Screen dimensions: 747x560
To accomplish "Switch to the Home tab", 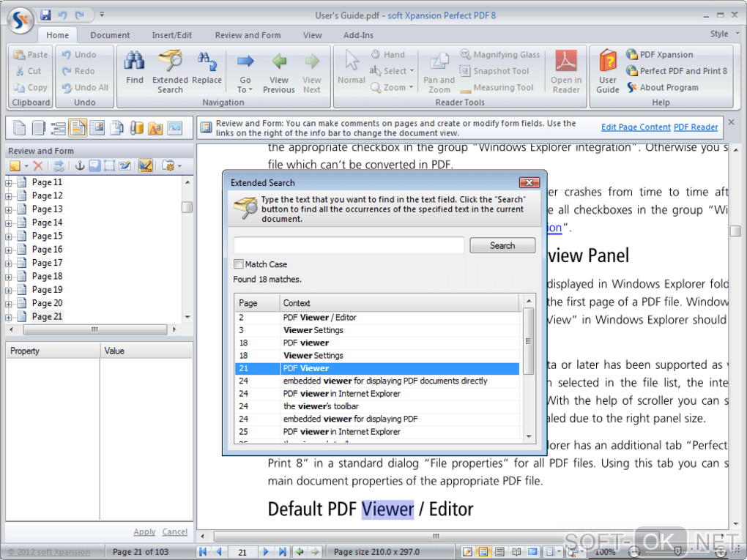I will coord(57,35).
